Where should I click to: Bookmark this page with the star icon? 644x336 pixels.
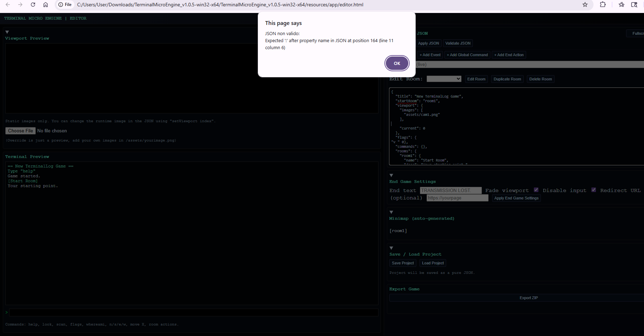[x=585, y=5]
